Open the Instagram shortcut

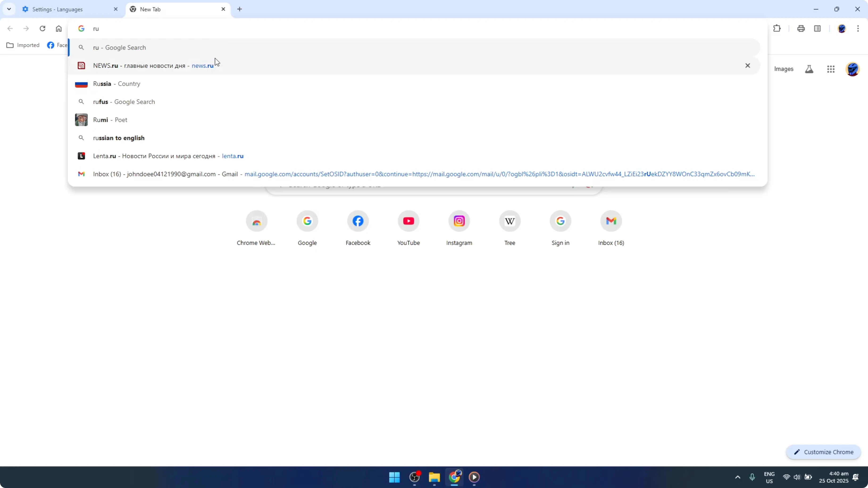(459, 221)
